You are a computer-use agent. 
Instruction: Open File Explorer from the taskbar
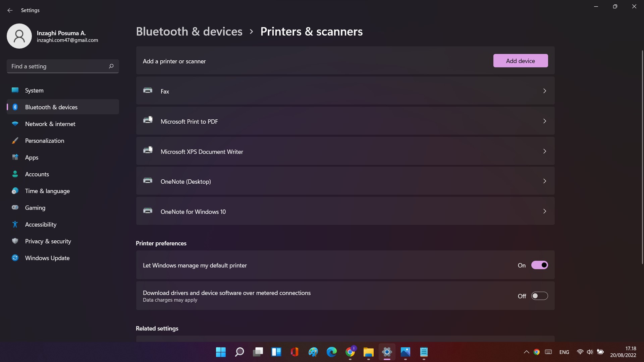(x=368, y=352)
